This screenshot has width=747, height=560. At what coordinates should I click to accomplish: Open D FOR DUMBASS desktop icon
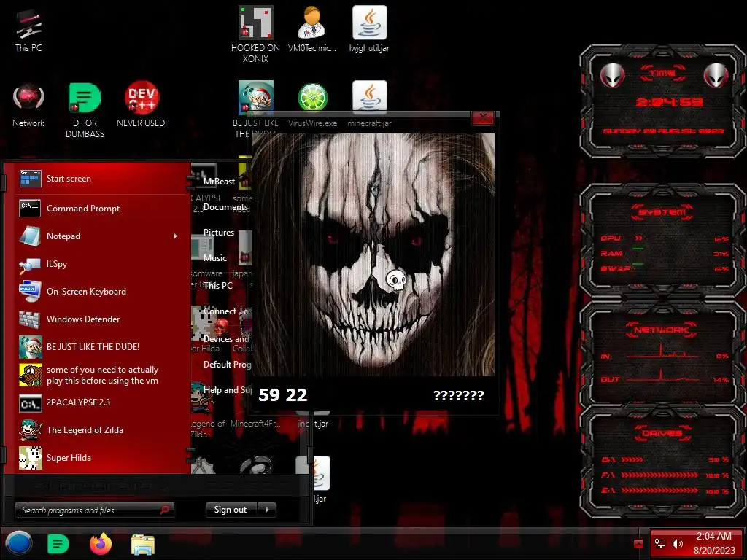pyautogui.click(x=85, y=111)
